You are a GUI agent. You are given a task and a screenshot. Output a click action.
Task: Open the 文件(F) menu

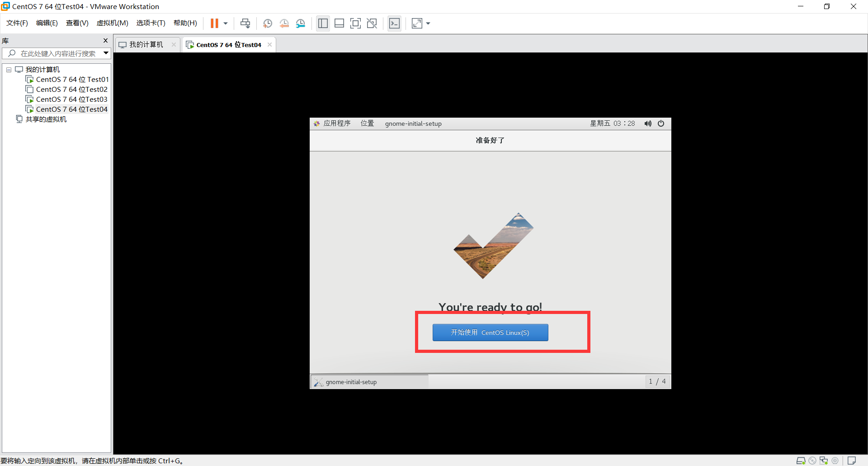point(17,23)
